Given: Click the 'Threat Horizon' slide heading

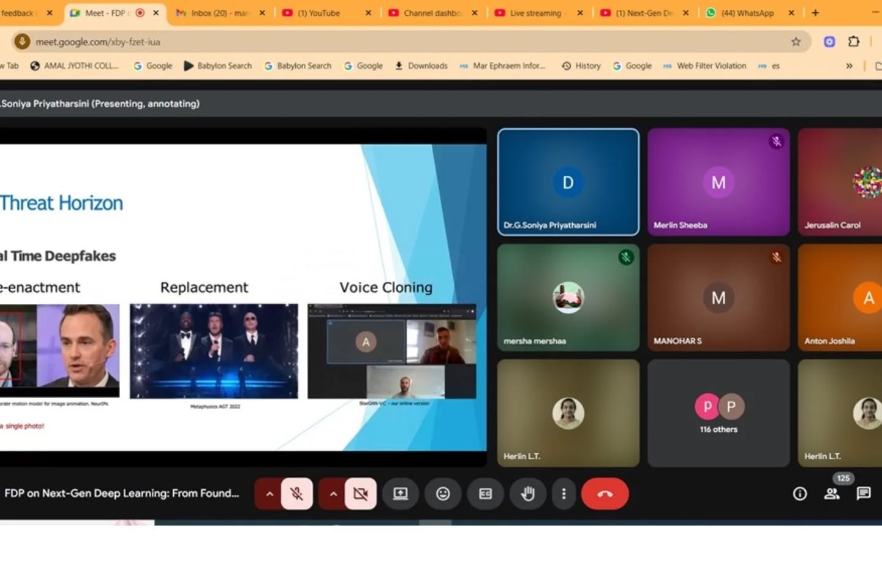Looking at the screenshot, I should point(61,203).
